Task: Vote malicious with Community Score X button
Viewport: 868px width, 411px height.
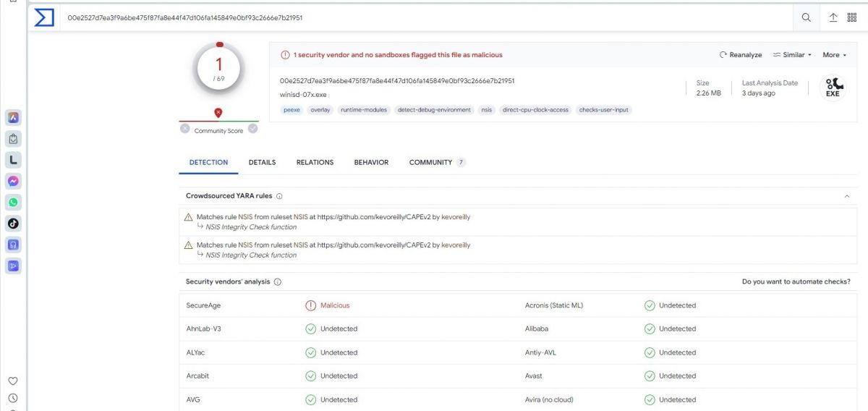Action: click(x=185, y=129)
